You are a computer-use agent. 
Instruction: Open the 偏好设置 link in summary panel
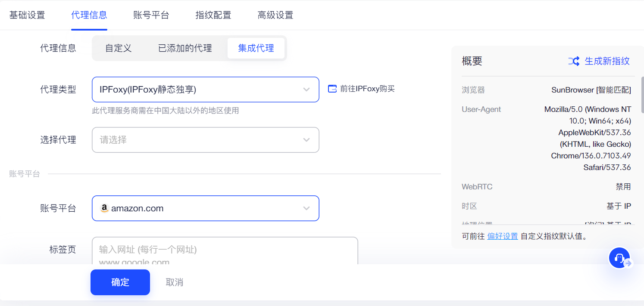(502, 236)
